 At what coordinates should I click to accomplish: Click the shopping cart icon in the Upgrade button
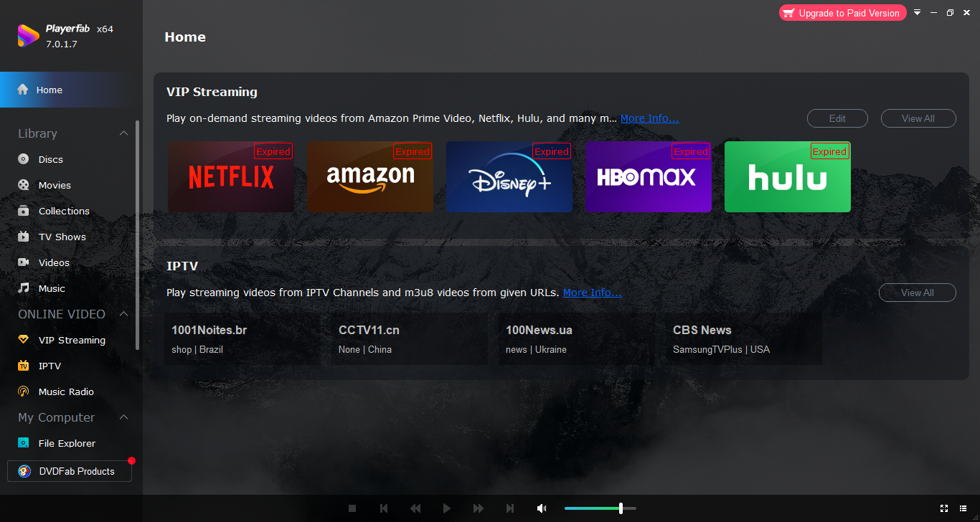(789, 13)
